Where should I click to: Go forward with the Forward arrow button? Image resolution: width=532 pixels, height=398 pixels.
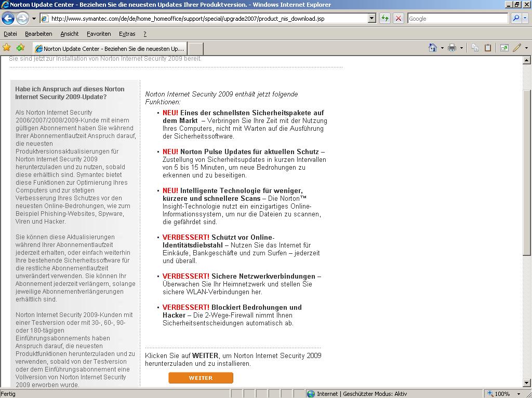22,18
